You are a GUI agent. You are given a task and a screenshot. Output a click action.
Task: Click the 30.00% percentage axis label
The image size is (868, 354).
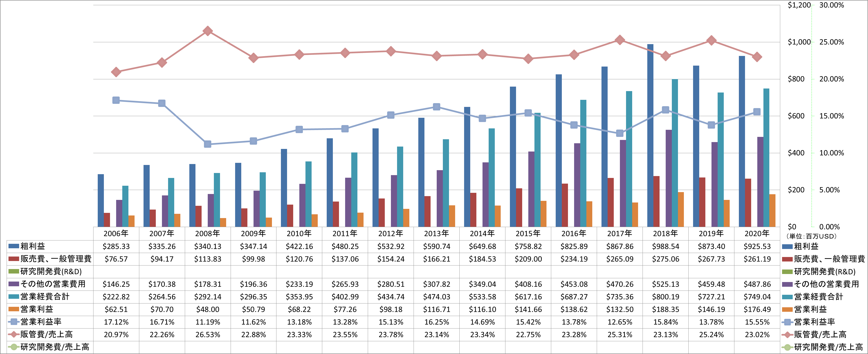click(832, 5)
